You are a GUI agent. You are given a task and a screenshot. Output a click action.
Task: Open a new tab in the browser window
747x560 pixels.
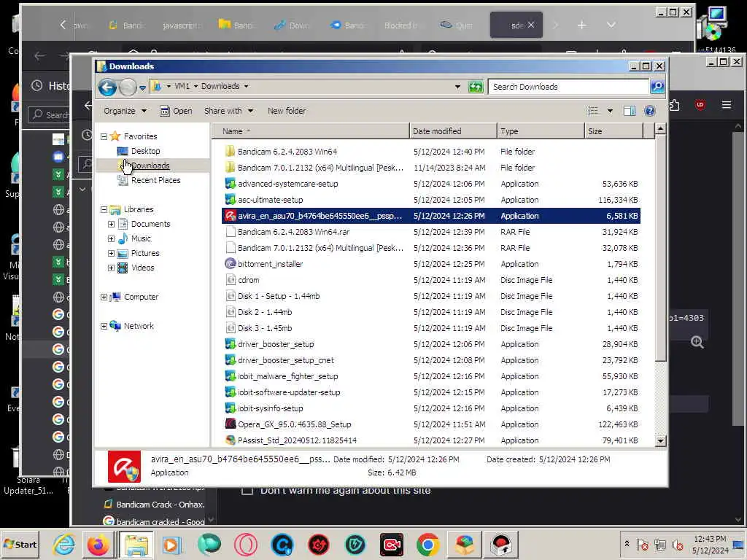[581, 26]
